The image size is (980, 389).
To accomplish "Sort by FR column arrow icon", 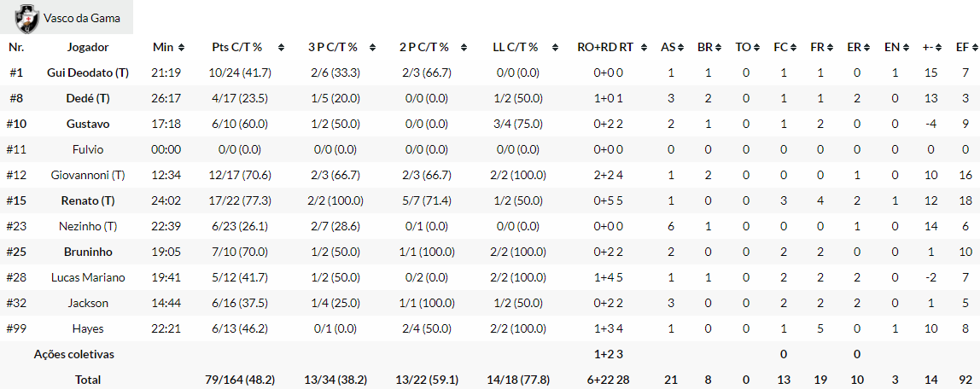I will (x=829, y=48).
